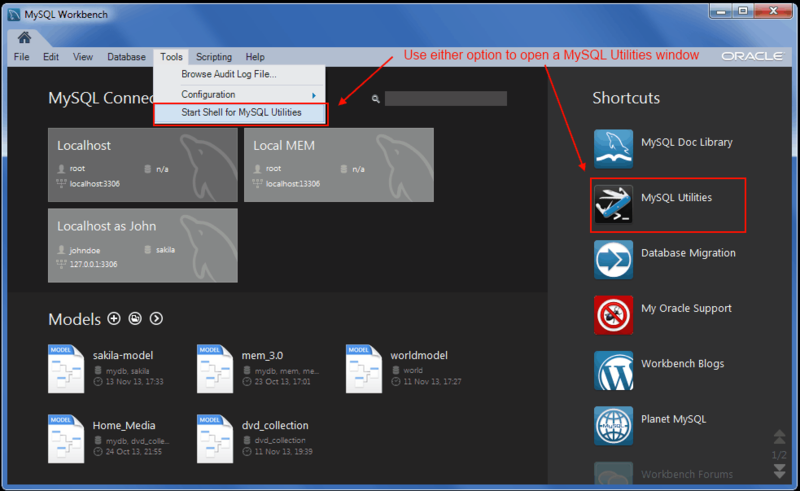The height and width of the screenshot is (491, 800).
Task: Open Workbench Forums icon
Action: pyautogui.click(x=613, y=473)
